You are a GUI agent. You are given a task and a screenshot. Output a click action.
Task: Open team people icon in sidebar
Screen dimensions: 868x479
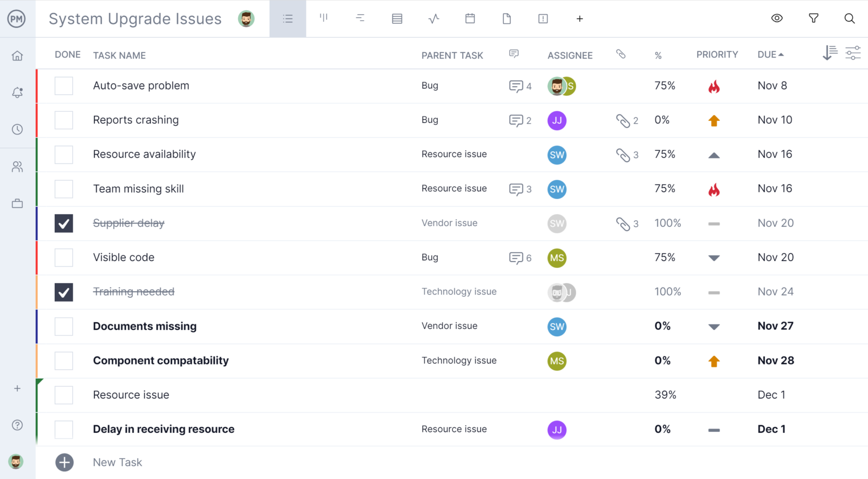click(x=17, y=167)
